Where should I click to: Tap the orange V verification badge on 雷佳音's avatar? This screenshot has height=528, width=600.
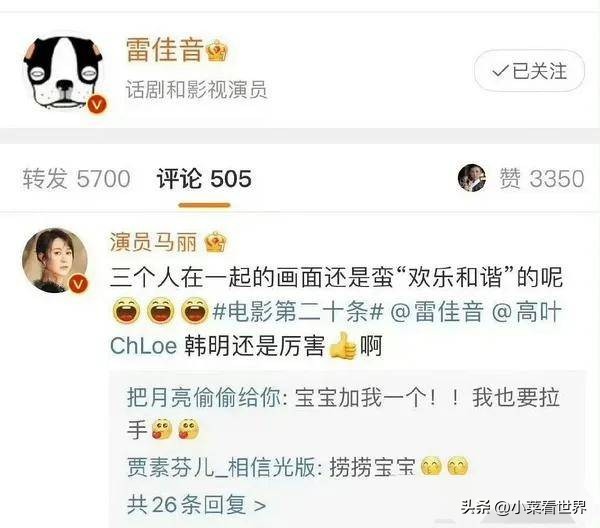click(x=96, y=104)
